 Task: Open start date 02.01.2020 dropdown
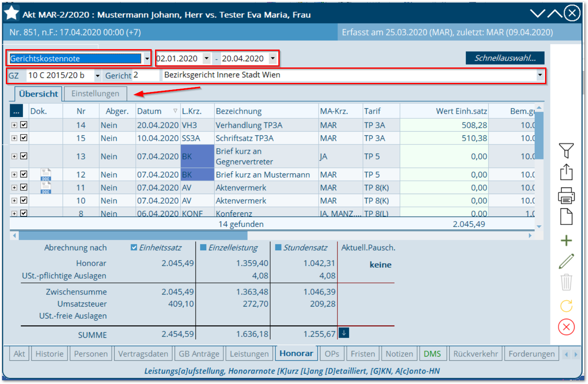point(206,58)
